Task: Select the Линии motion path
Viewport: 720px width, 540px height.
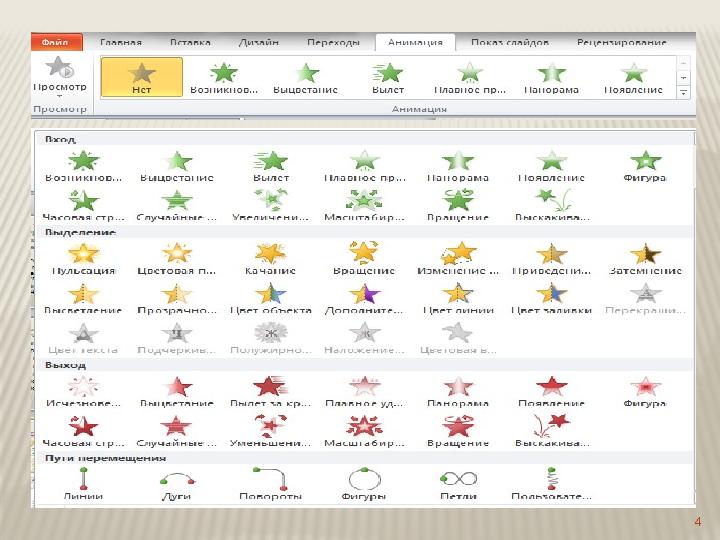Action: point(84,484)
